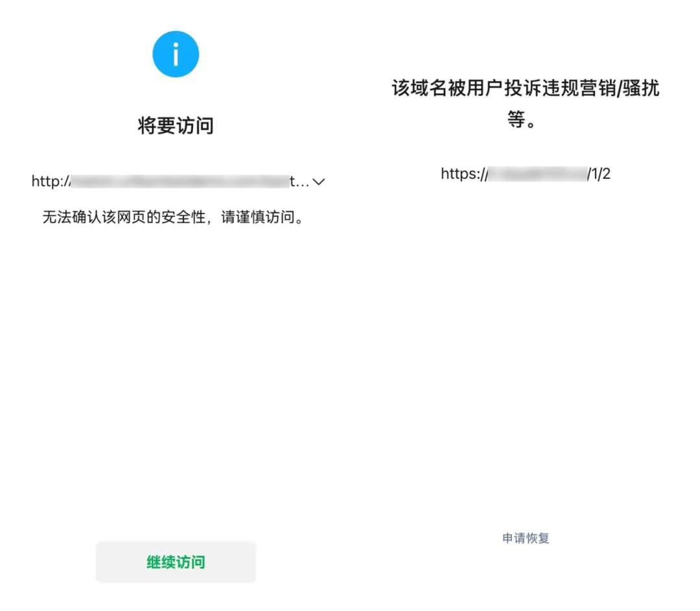The width and height of the screenshot is (700, 611).
Task: Click the info badge centered on left panel
Action: pos(175,54)
